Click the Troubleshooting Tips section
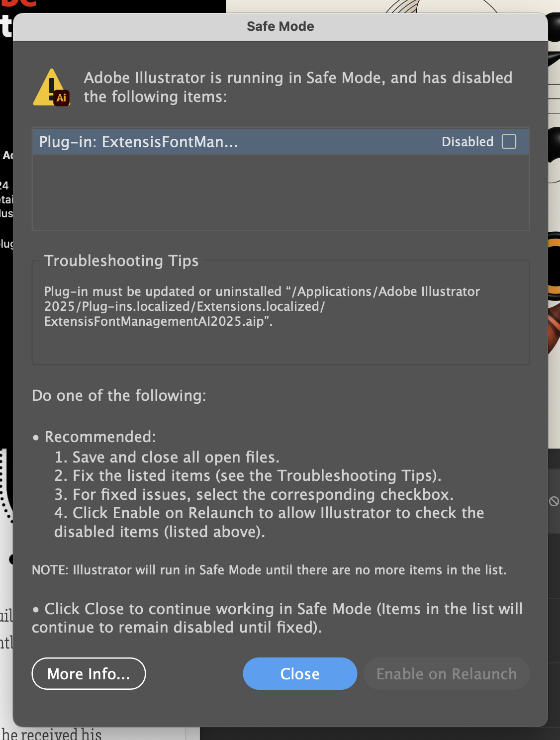The height and width of the screenshot is (740, 560). point(121,261)
